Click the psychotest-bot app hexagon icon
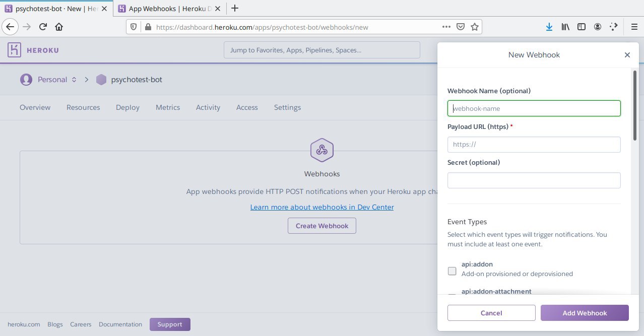Screen dimensions: 644x336 click(101, 80)
